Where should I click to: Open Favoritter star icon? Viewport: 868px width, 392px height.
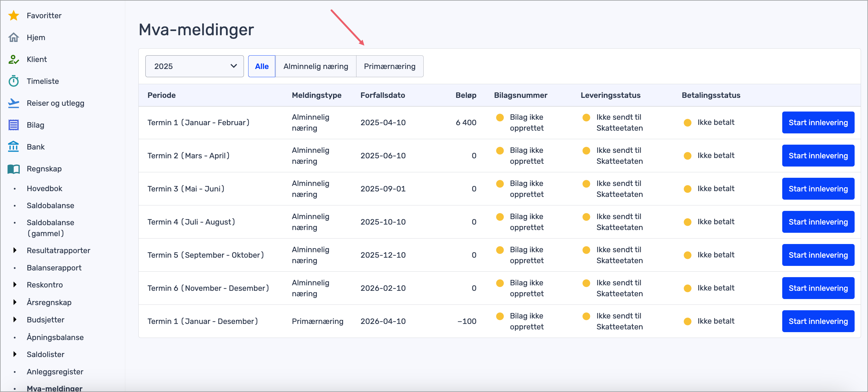click(x=13, y=15)
